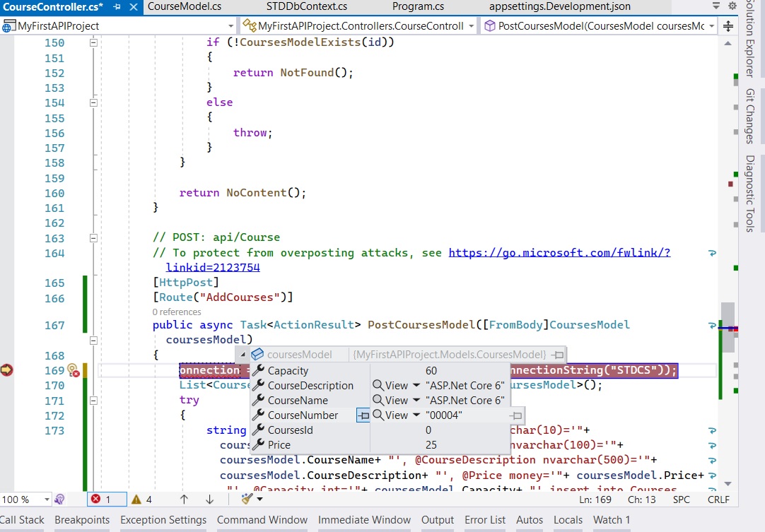Go to previous issue up arrow
This screenshot has height=532, width=765.
click(184, 500)
